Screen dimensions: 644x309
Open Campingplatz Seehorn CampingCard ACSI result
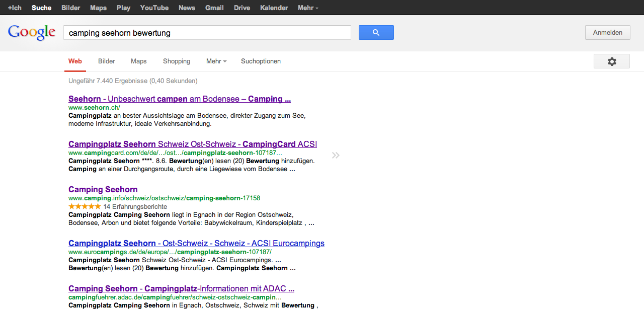[x=192, y=144]
